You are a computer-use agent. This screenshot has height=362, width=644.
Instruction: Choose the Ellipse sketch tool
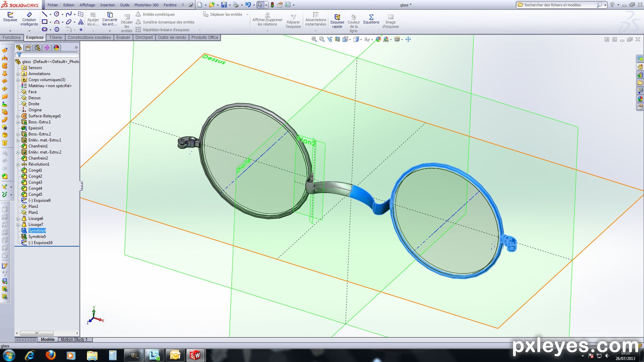[x=68, y=22]
